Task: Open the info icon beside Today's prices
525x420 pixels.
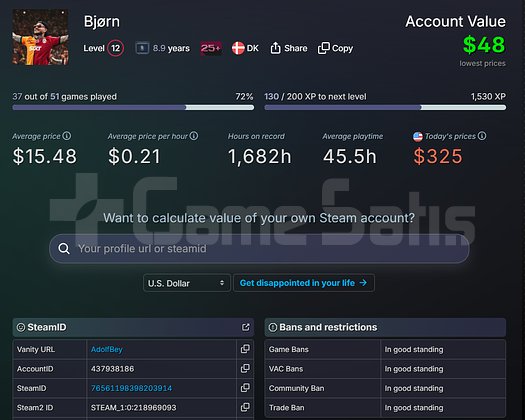Action: (x=482, y=136)
